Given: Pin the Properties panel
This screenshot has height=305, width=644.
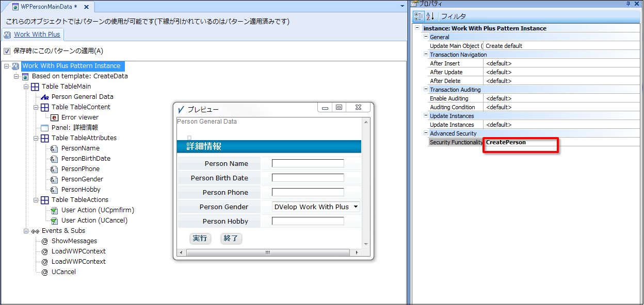Looking at the screenshot, I should tap(628, 4).
